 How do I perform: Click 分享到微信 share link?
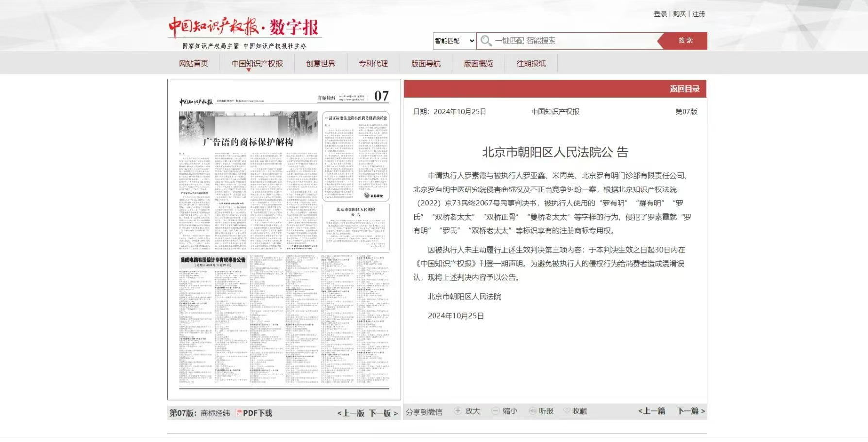pyautogui.click(x=424, y=412)
